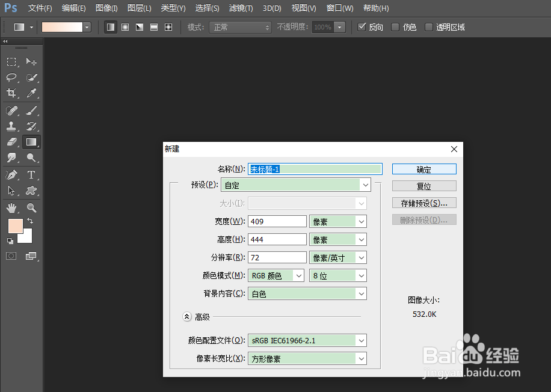
Task: Select the Crop tool
Action: [11, 93]
